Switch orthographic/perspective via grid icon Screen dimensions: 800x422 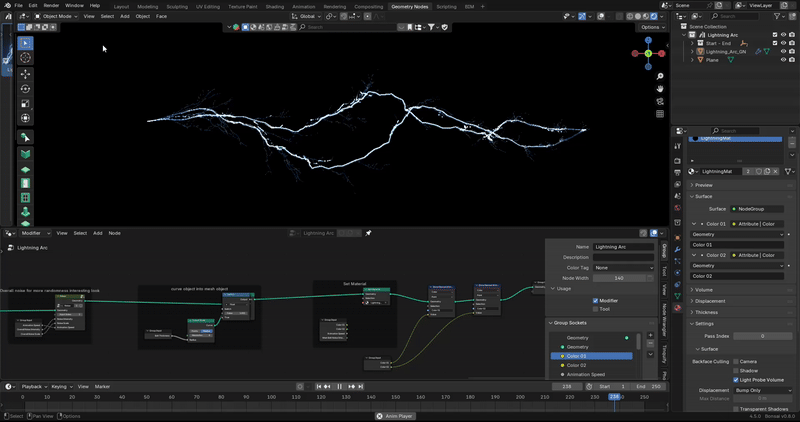[x=660, y=114]
